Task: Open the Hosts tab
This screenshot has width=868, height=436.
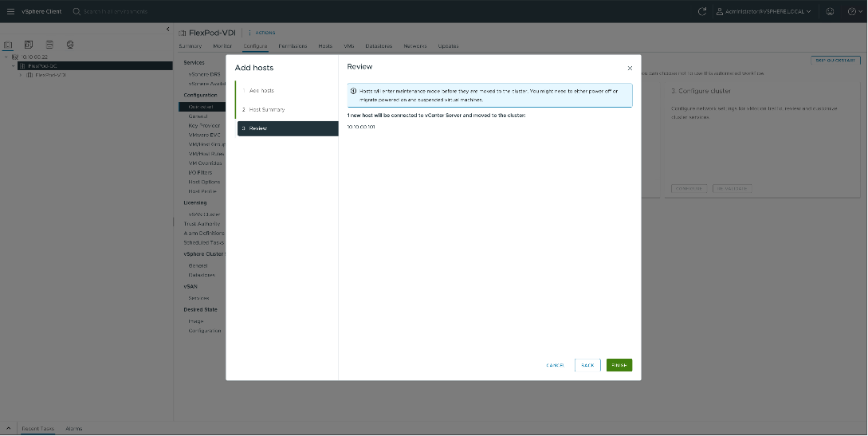Action: pyautogui.click(x=325, y=46)
